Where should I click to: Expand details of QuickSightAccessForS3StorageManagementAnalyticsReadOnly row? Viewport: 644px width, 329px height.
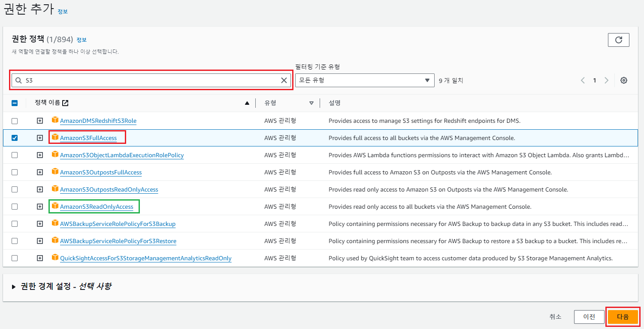pos(40,258)
